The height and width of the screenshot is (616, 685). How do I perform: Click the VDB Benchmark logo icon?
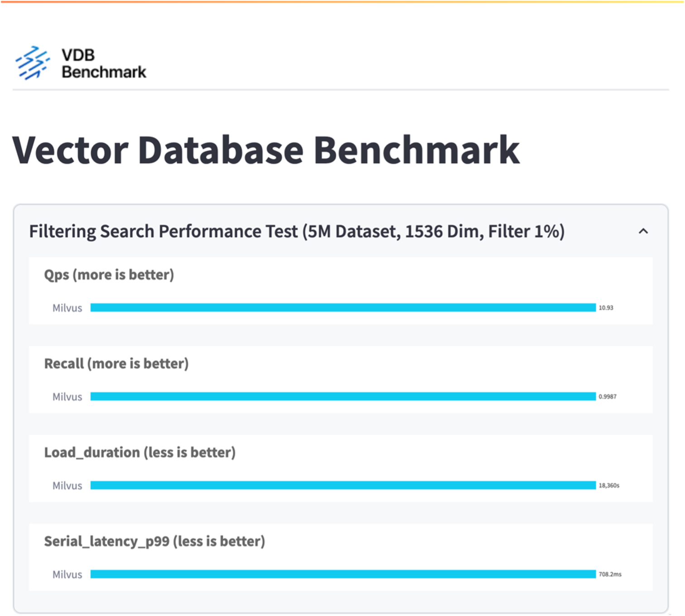pos(32,63)
